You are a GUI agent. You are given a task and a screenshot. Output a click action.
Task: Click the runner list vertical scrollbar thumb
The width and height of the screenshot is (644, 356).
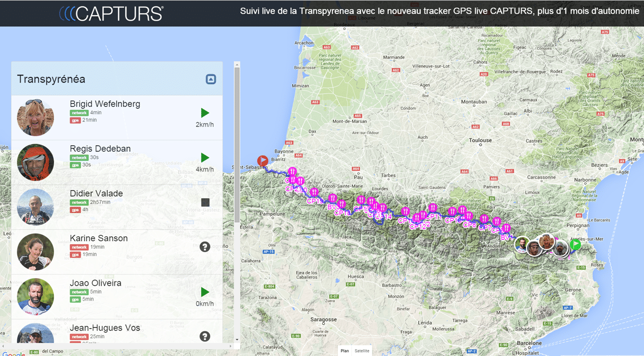click(x=237, y=145)
